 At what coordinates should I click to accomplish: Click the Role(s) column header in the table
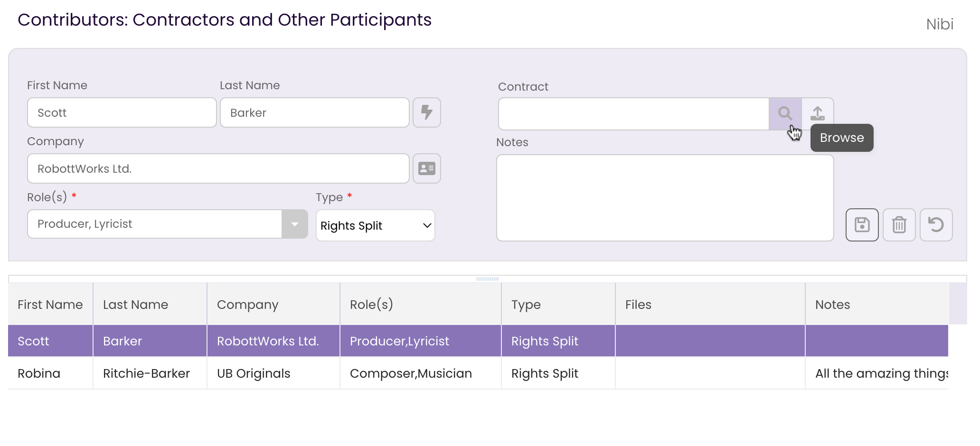click(421, 304)
